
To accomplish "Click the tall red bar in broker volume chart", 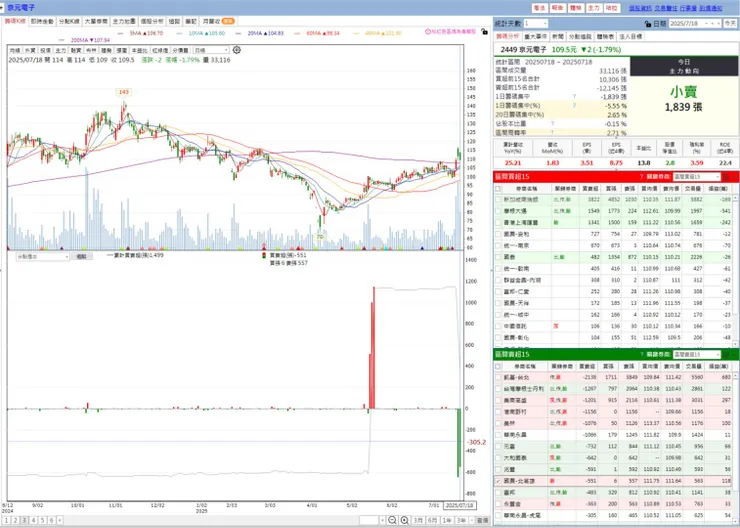I will click(x=372, y=347).
